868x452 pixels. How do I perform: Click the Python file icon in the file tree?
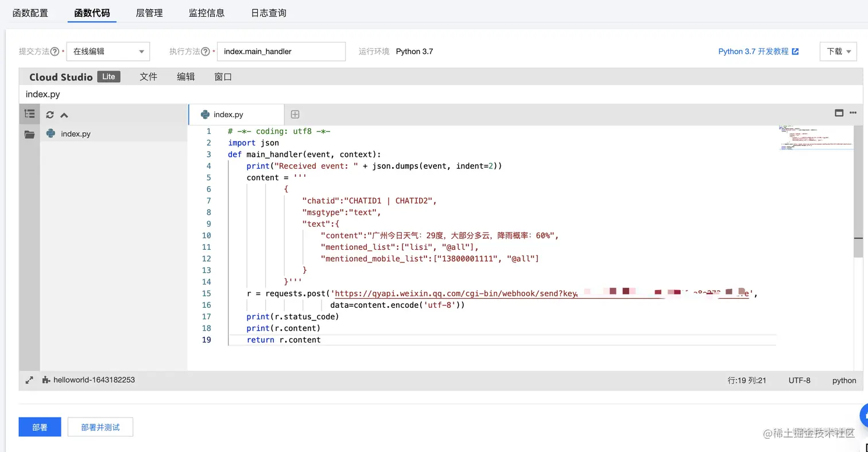click(51, 134)
